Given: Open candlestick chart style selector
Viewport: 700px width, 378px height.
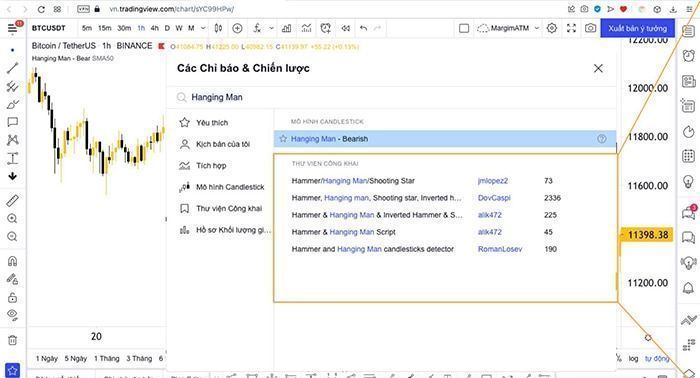Looking at the screenshot, I should point(218,29).
